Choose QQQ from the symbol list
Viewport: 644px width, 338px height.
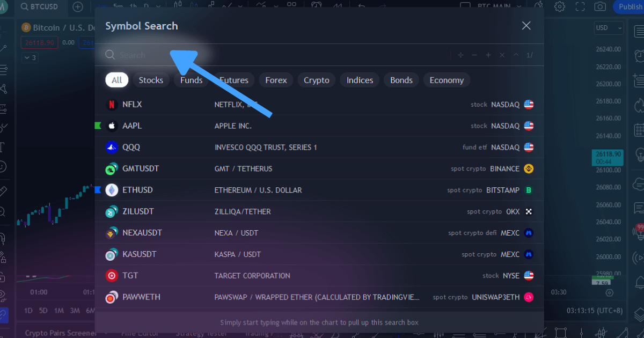point(319,147)
